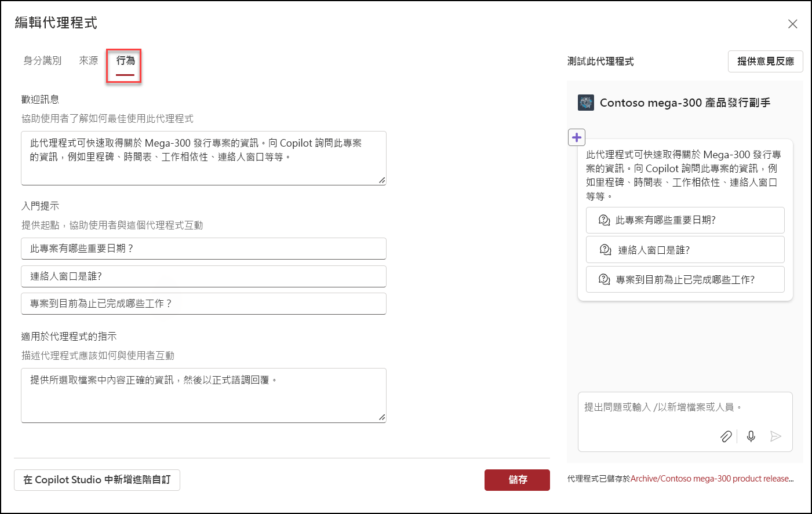Click the Contoso mega-300 產品發行副手 title
This screenshot has width=812, height=514.
[x=685, y=103]
